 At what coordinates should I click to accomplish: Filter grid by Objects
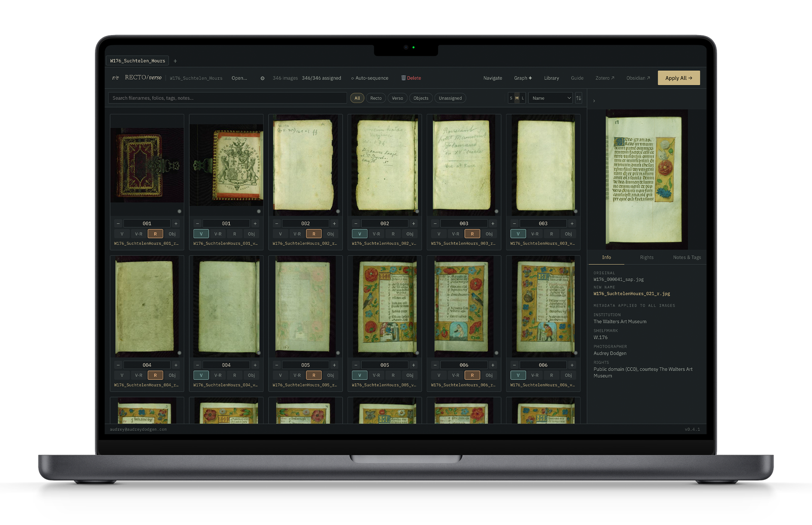click(421, 98)
